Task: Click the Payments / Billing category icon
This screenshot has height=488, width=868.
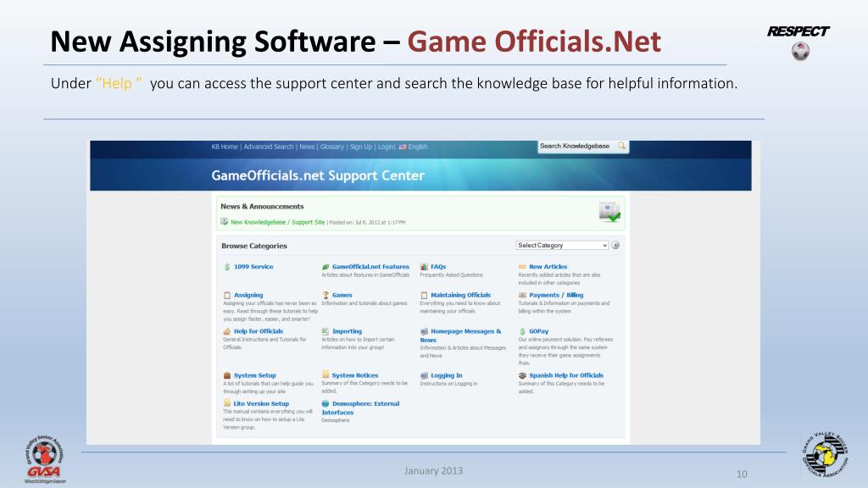Action: coord(522,296)
